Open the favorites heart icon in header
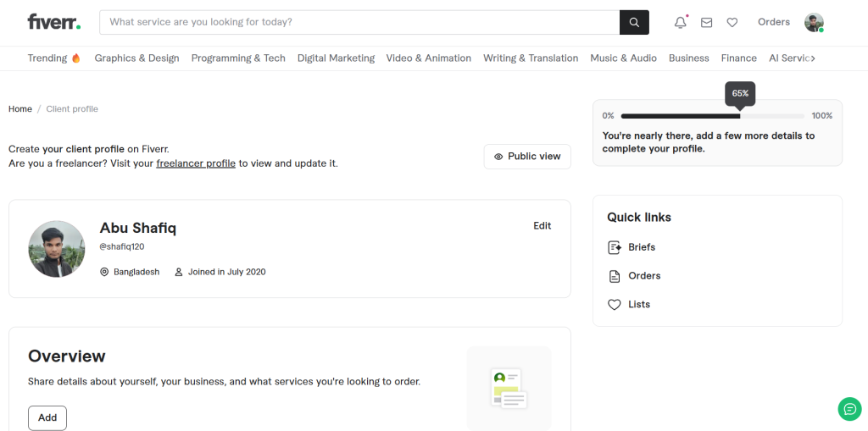868x431 pixels. pyautogui.click(x=732, y=22)
